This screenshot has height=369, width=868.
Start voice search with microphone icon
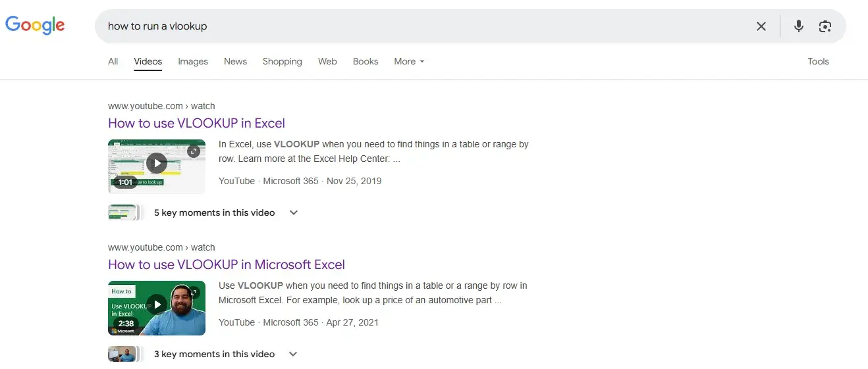798,26
